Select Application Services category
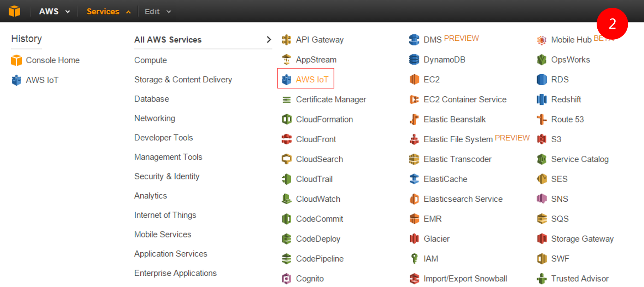Image resolution: width=644 pixels, height=287 pixels. (x=170, y=254)
